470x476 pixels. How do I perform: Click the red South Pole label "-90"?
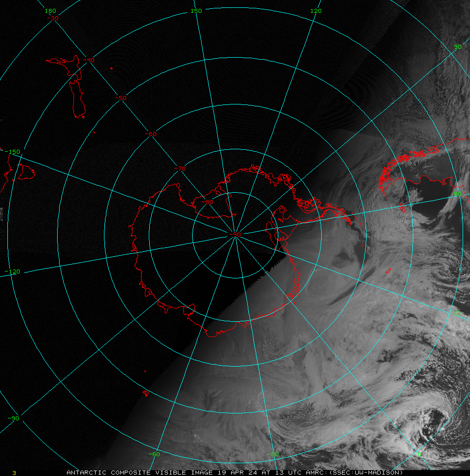coord(235,235)
